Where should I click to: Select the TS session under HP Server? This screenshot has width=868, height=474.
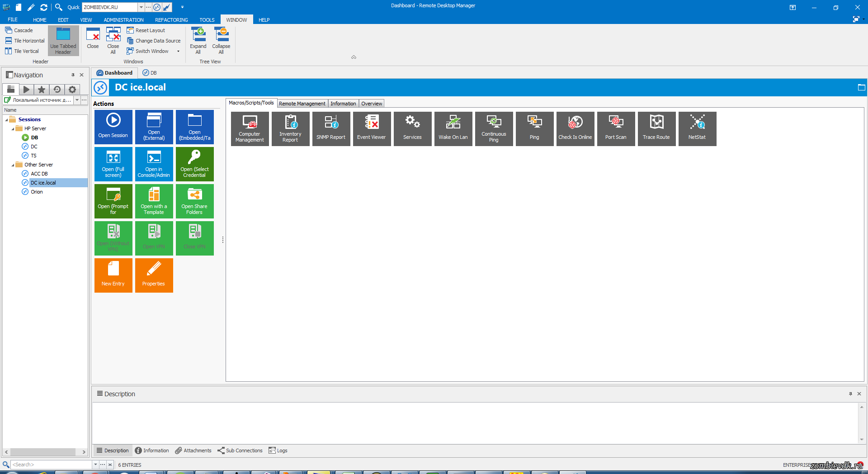point(33,156)
